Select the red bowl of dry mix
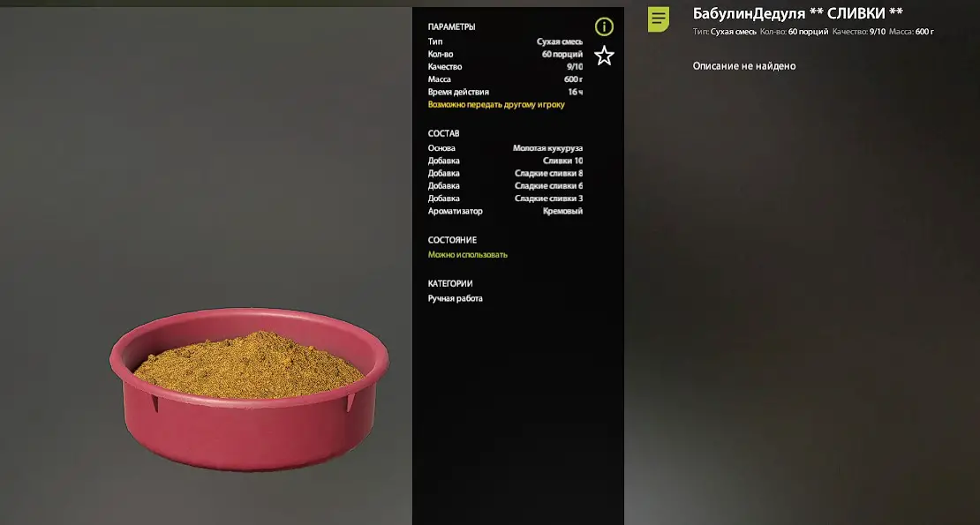Image resolution: width=980 pixels, height=525 pixels. (x=249, y=388)
